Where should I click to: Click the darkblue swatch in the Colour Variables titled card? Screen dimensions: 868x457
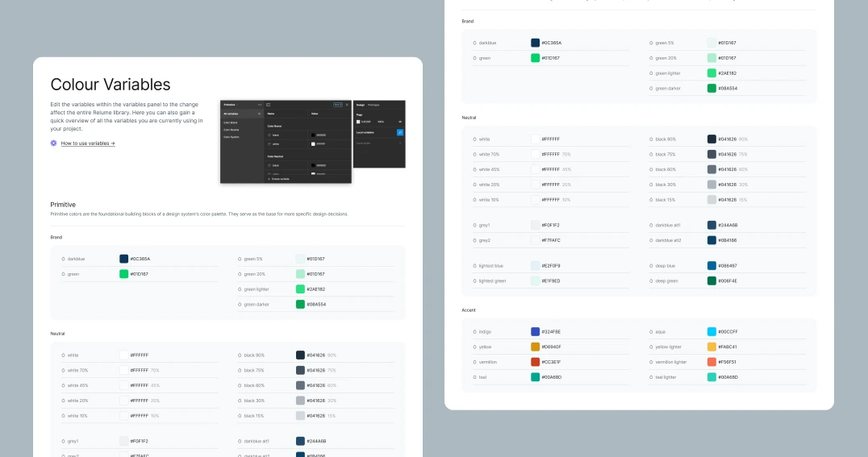click(x=124, y=259)
